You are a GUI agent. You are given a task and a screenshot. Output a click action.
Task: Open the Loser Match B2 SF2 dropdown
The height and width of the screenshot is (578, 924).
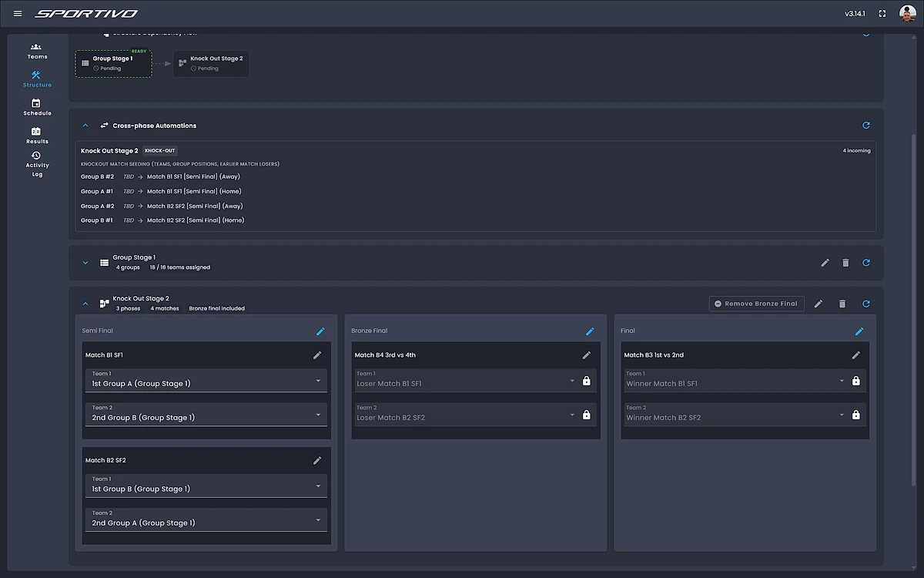click(x=467, y=414)
